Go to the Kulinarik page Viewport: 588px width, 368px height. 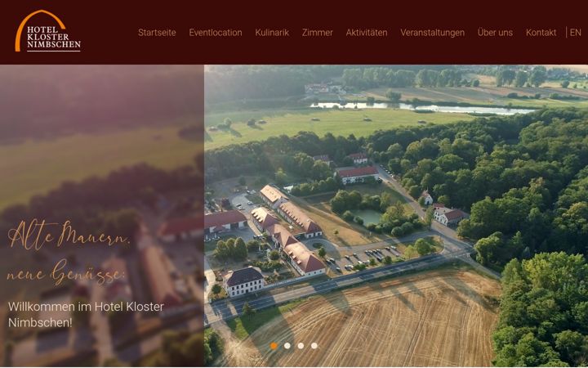pyautogui.click(x=272, y=33)
